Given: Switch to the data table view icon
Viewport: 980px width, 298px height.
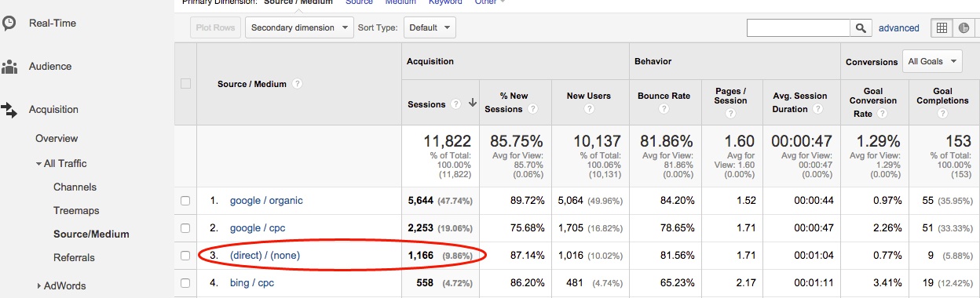Looking at the screenshot, I should pos(942,27).
